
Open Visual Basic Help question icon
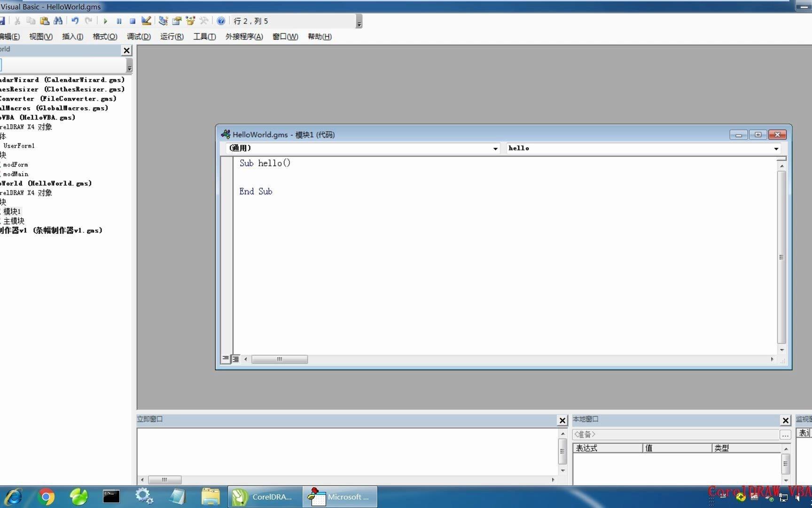(221, 21)
